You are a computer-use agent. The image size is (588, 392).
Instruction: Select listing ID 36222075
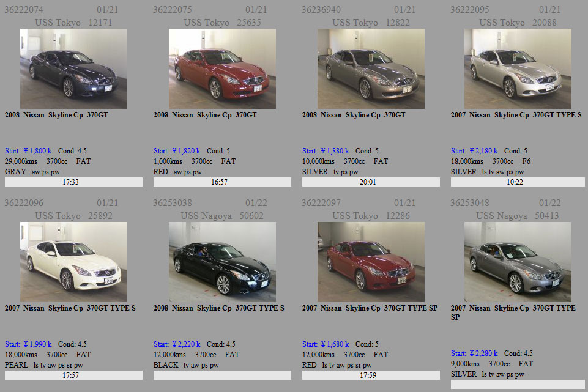(x=173, y=10)
